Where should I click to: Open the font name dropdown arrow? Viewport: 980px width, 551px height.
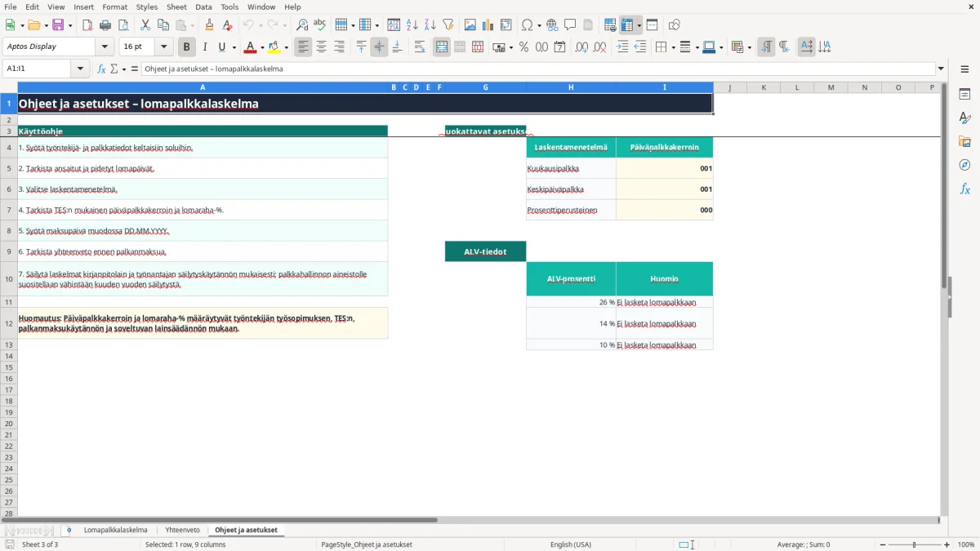tap(105, 47)
